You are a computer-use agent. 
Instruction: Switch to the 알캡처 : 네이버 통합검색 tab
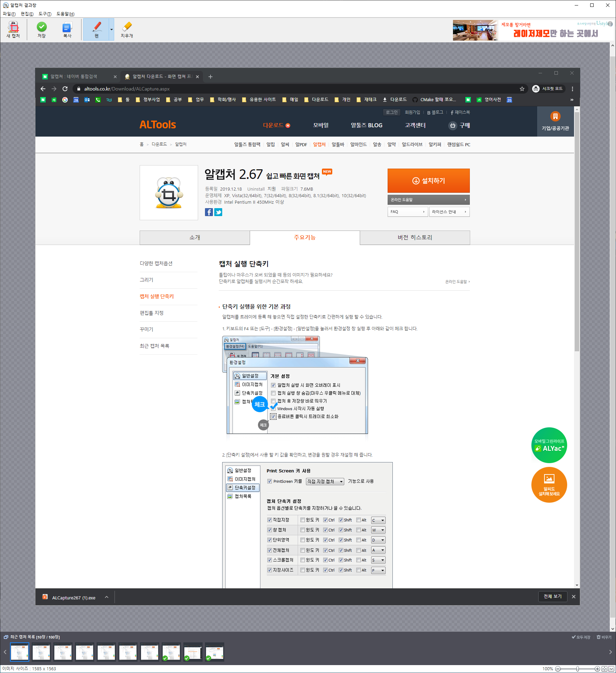79,76
